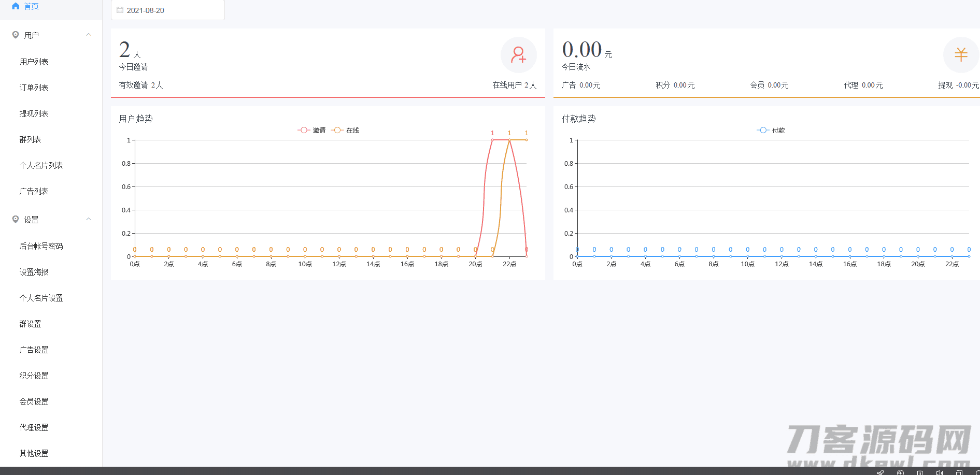Click the yuan currency icon in 今日流水 card
This screenshot has width=980, height=475.
pos(961,55)
